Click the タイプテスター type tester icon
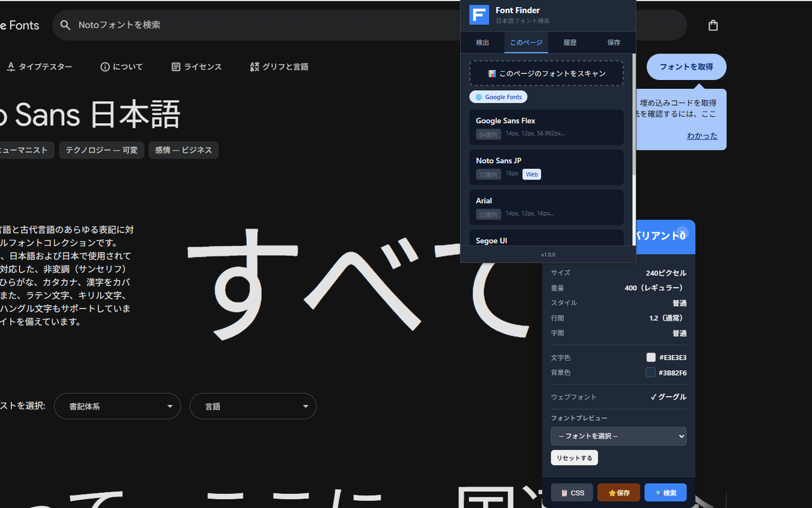Screen dimensions: 812x508 point(11,66)
